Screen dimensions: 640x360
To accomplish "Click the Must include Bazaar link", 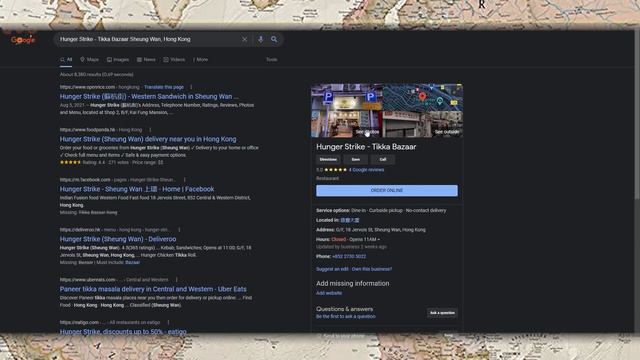I will (x=132, y=262).
